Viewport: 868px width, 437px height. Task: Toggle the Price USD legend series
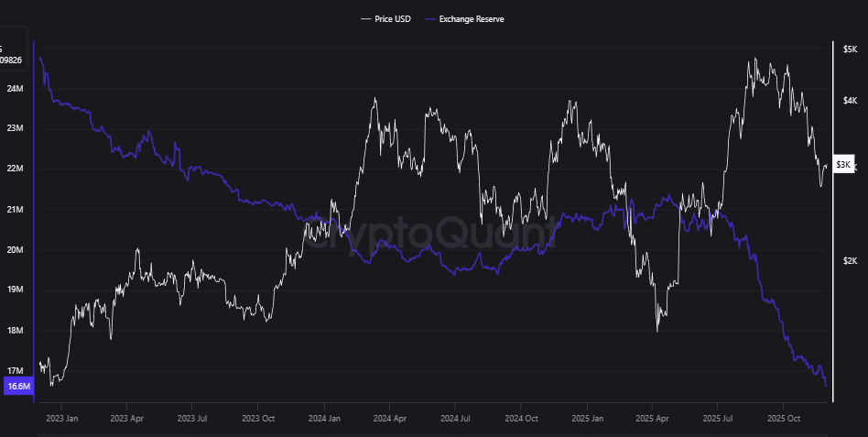coord(391,18)
